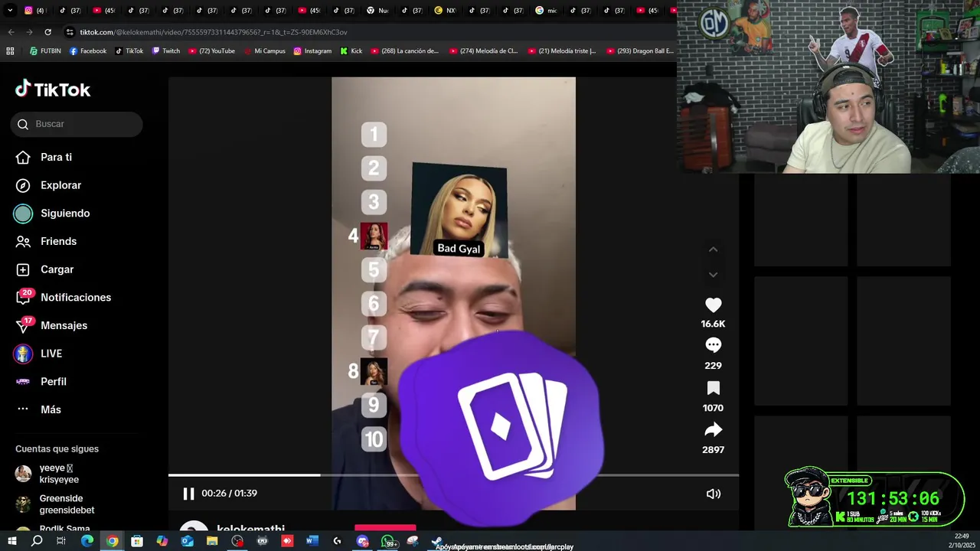Click the Cuentas que sigues heading
Viewport: 980px width, 551px height.
(x=57, y=449)
